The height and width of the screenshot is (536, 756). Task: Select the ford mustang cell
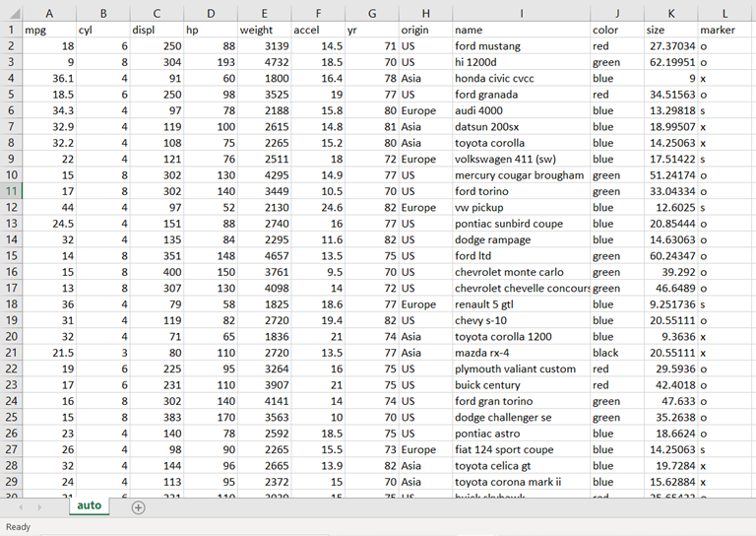click(521, 46)
